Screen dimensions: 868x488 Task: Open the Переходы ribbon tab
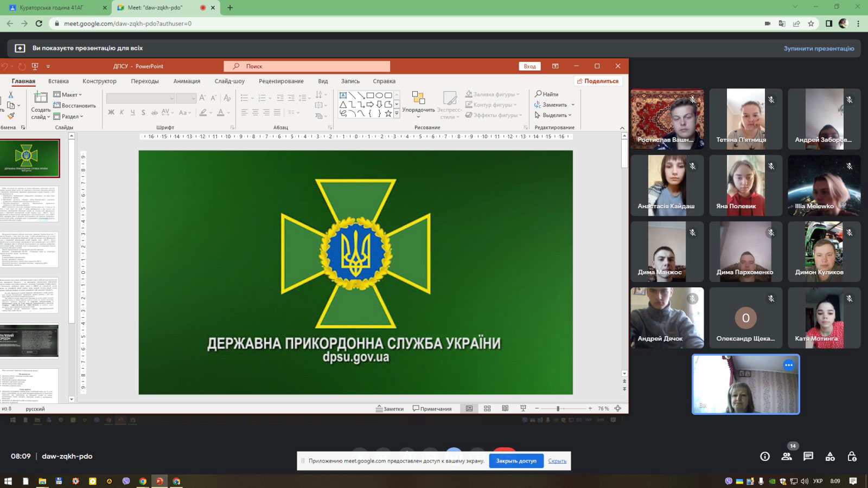(145, 81)
